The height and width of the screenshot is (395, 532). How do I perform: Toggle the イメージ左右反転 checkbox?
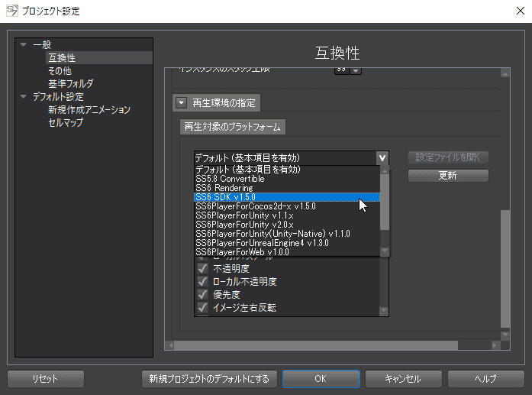pyautogui.click(x=202, y=307)
